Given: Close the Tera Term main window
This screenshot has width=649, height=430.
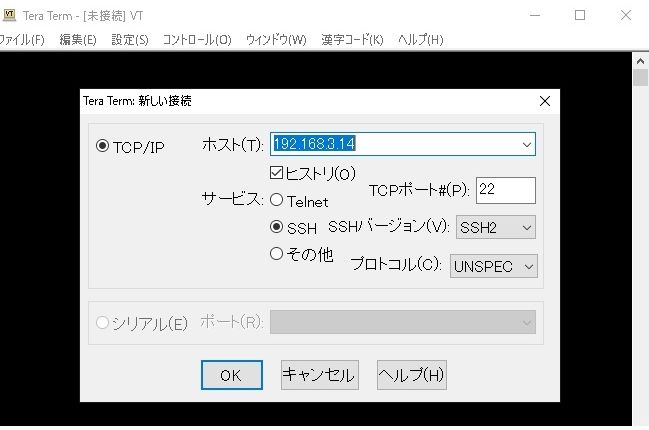Looking at the screenshot, I should [626, 15].
